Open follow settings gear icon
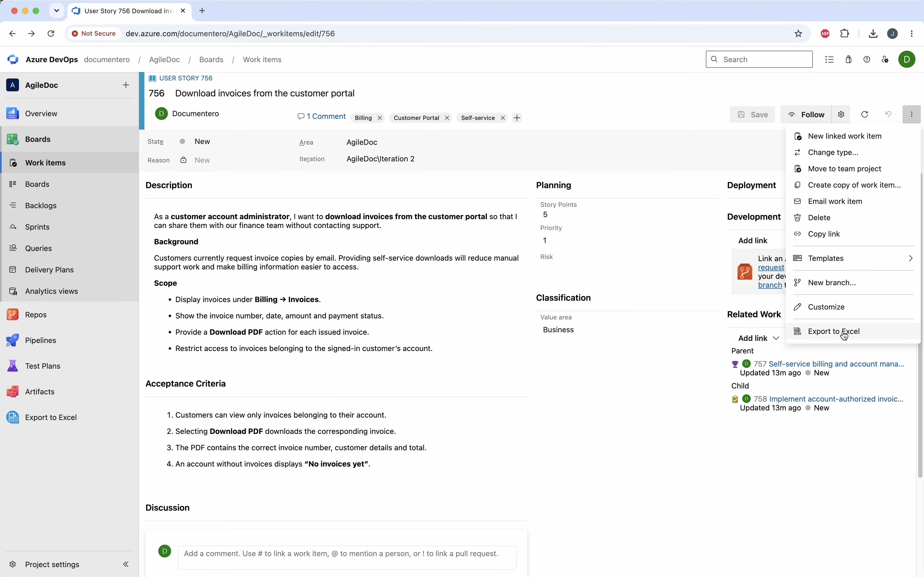Image resolution: width=924 pixels, height=577 pixels. [841, 115]
